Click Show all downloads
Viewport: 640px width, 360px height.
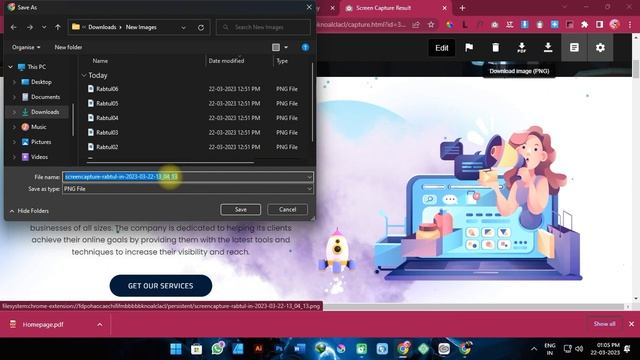tap(604, 324)
